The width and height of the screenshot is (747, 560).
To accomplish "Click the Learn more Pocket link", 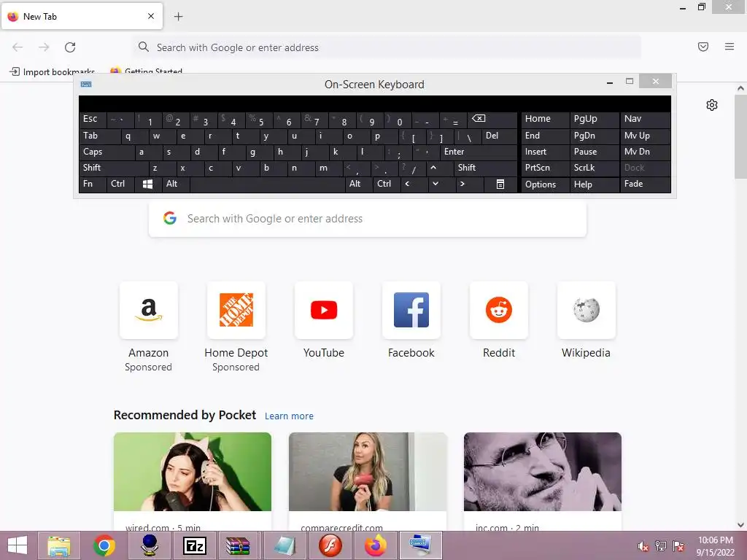I will (x=289, y=416).
